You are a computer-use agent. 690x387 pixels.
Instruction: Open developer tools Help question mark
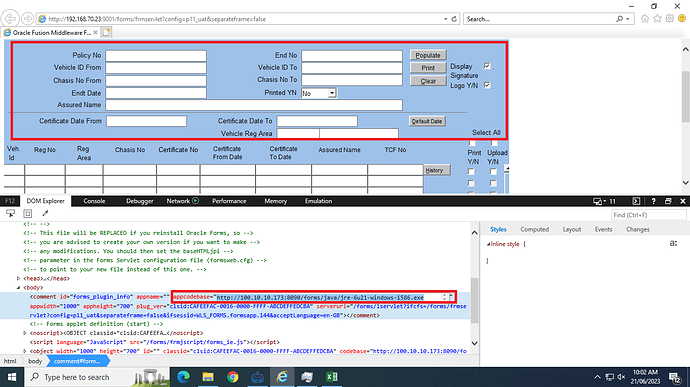click(x=653, y=201)
